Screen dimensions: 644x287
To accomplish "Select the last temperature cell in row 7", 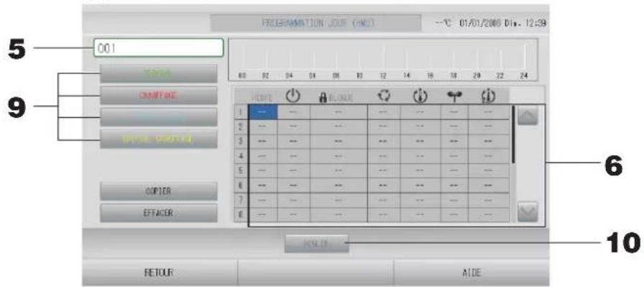I will pyautogui.click(x=489, y=200).
